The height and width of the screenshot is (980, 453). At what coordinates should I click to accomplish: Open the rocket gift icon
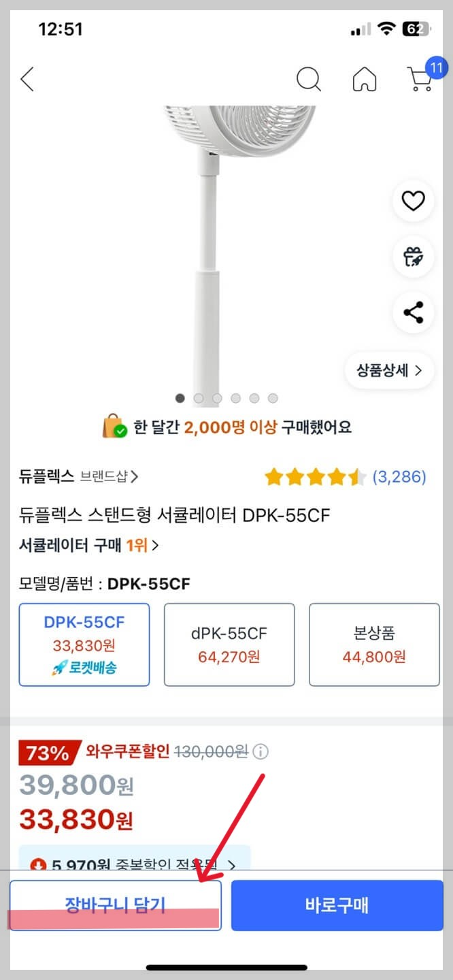pyautogui.click(x=413, y=257)
